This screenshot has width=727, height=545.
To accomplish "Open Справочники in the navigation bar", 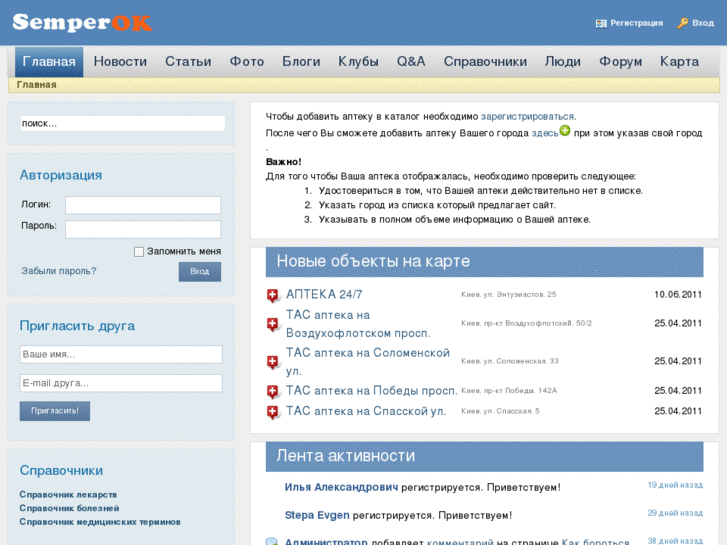I will [x=485, y=62].
